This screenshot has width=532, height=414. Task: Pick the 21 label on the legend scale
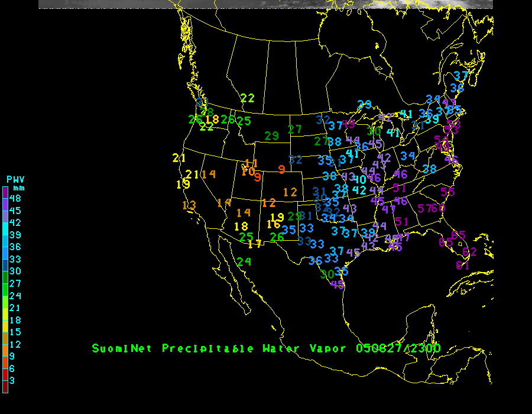pyautogui.click(x=15, y=308)
